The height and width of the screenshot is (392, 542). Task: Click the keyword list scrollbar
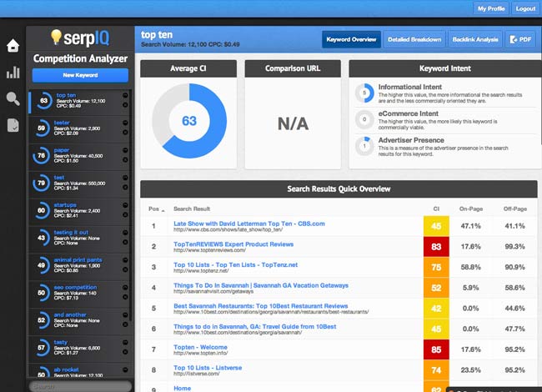(130, 204)
